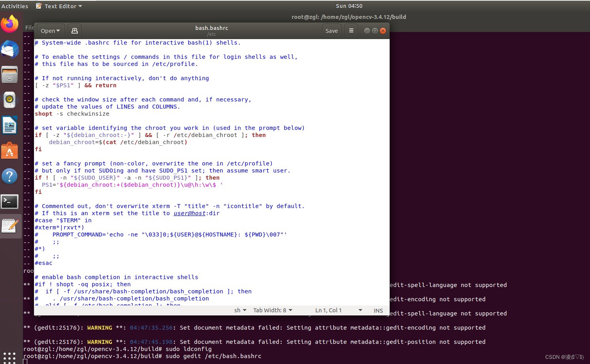The height and width of the screenshot is (364, 590).
Task: Minimize the gedit window
Action: (x=367, y=31)
